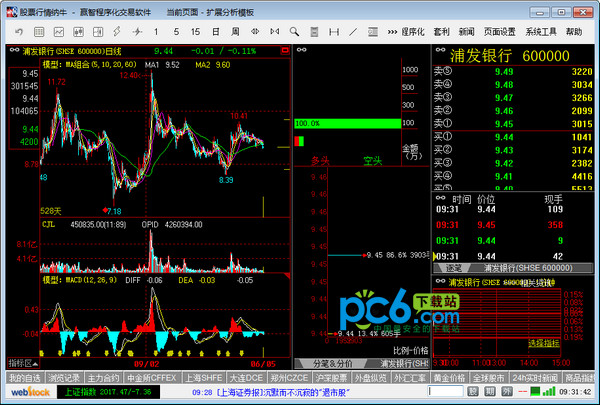Open the 系统工具 menu
Viewport: 600px width, 405px height.
[541, 32]
